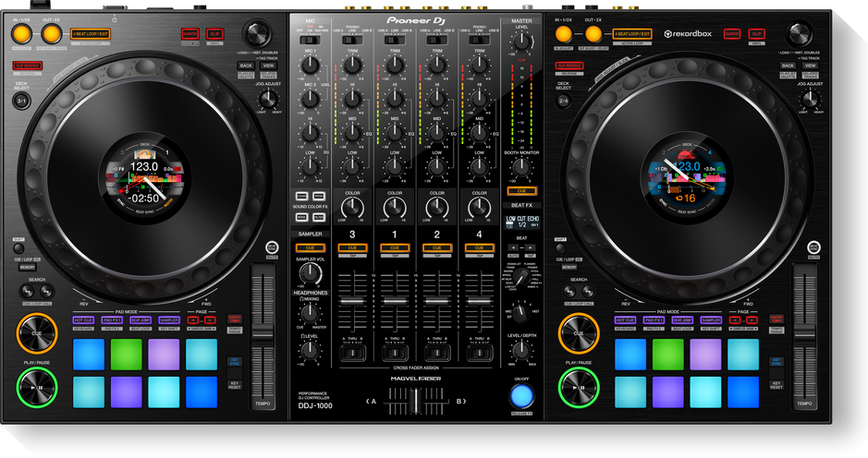Viewport: 868px width, 458px height.
Task: Click the loop IN button on the left deck
Action: 21,34
